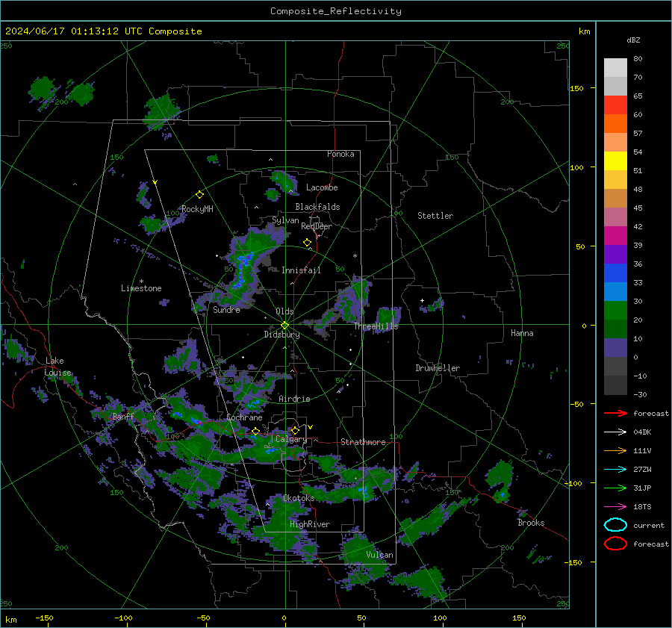Click the Brooks city label
Screen dimensions: 672x628
pyautogui.click(x=531, y=523)
